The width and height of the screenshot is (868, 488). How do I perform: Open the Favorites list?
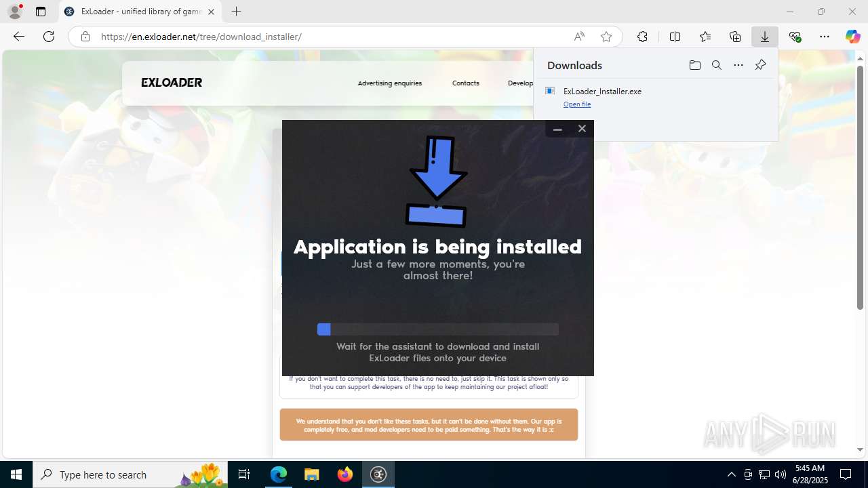coord(705,37)
